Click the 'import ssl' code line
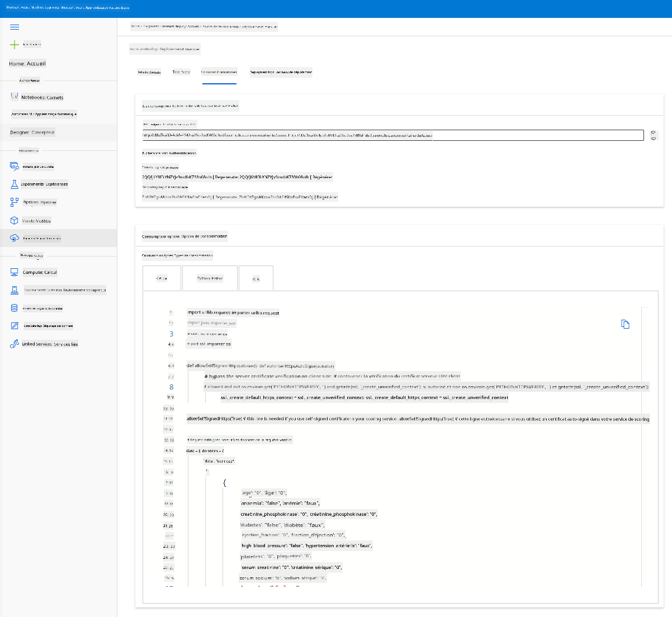672x617 pixels. tap(209, 344)
